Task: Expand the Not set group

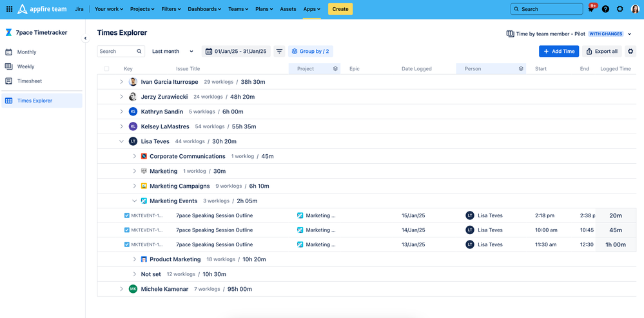Action: [134, 274]
